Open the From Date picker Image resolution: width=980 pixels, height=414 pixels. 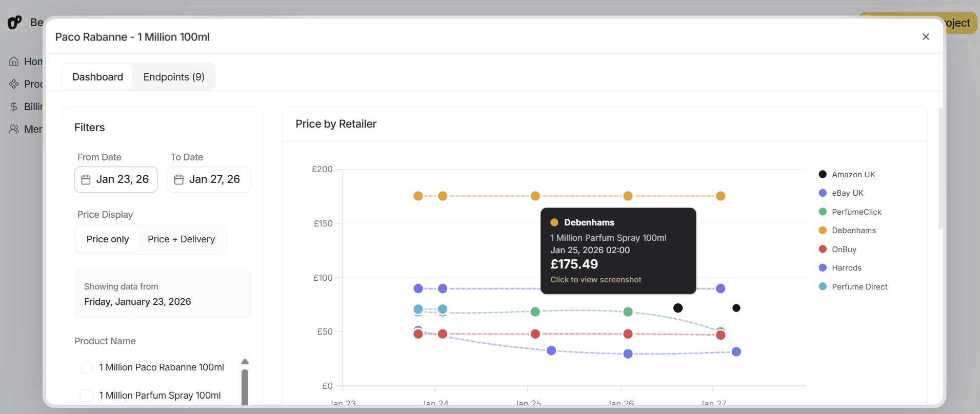pos(116,179)
